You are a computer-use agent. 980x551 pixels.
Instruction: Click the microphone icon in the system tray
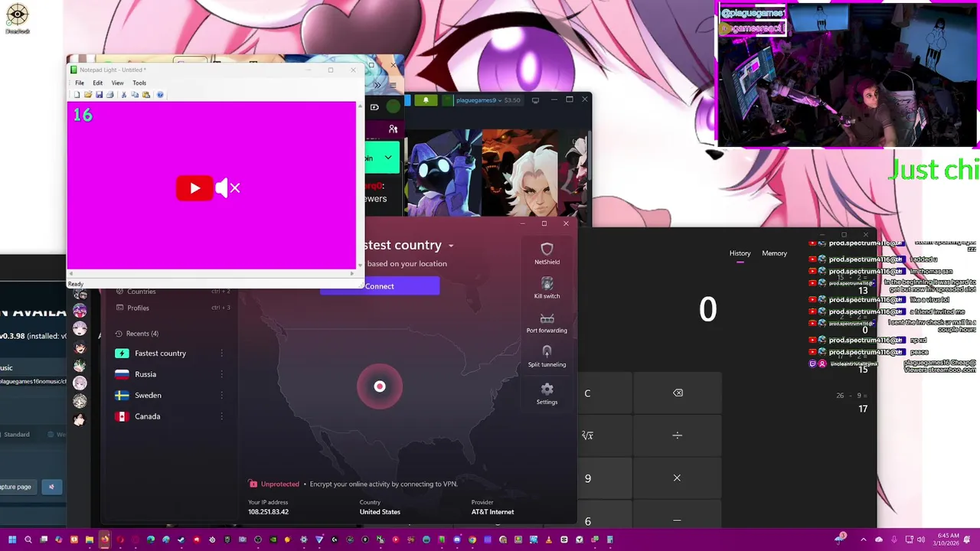point(893,540)
